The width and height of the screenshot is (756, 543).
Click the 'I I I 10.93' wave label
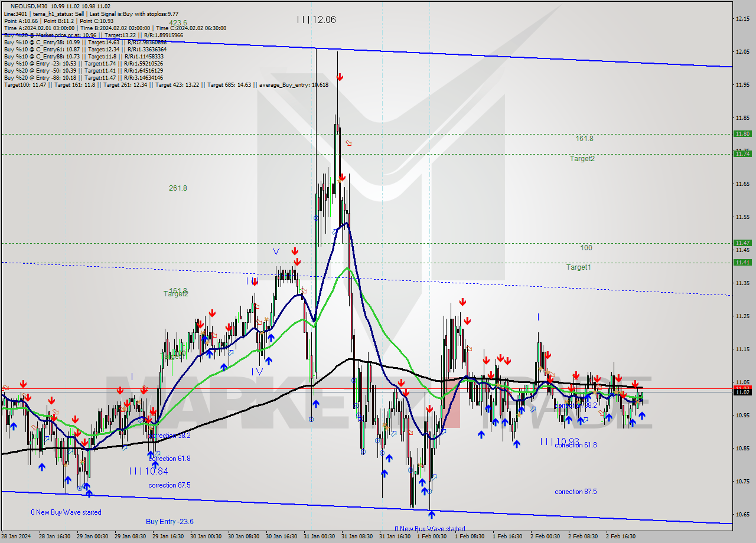coord(560,441)
